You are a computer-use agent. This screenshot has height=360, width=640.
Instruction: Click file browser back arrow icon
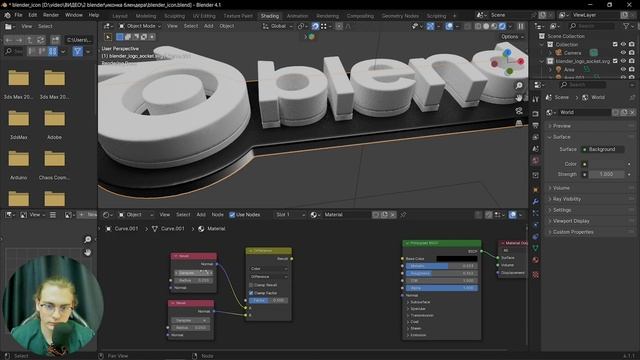9,40
